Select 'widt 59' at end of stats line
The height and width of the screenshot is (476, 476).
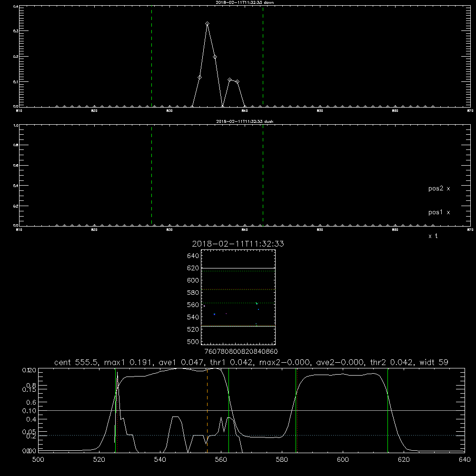[434, 362]
